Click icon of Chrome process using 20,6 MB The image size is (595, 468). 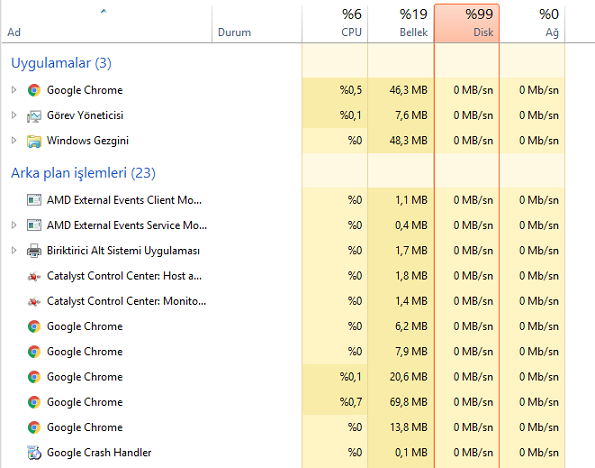point(34,377)
